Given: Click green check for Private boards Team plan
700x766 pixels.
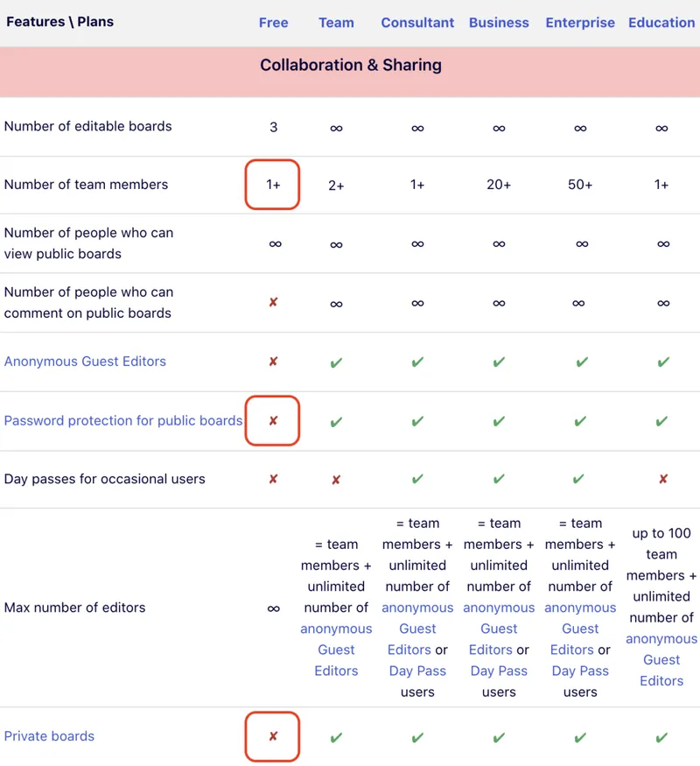Looking at the screenshot, I should click(336, 738).
